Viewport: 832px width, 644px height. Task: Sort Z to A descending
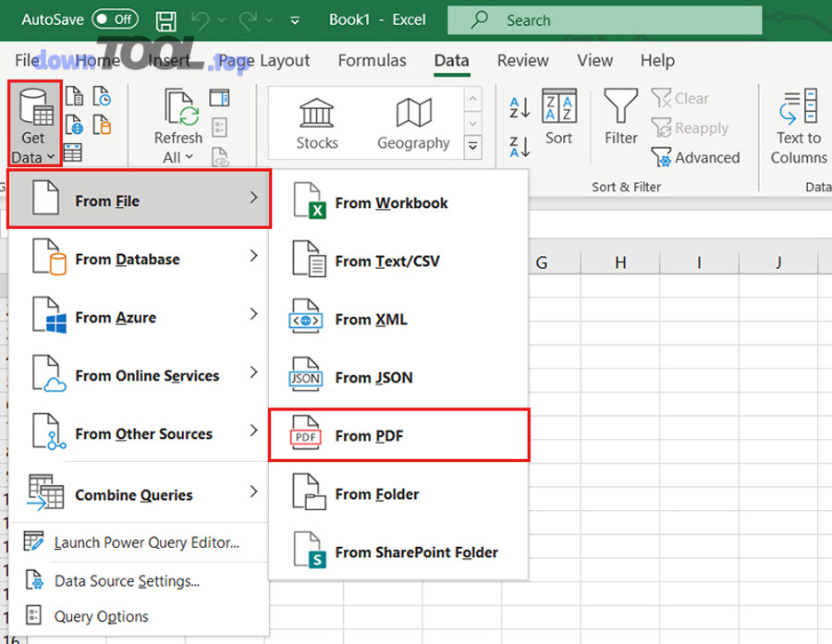(x=518, y=146)
